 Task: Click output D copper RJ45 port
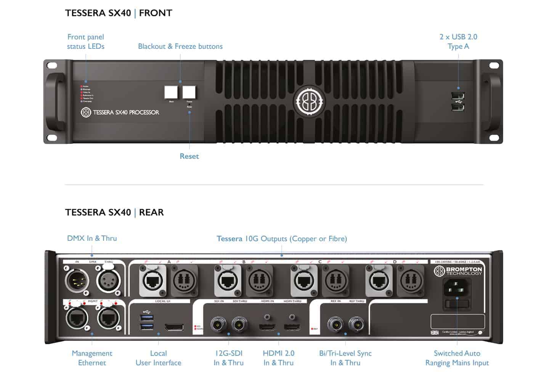379,281
